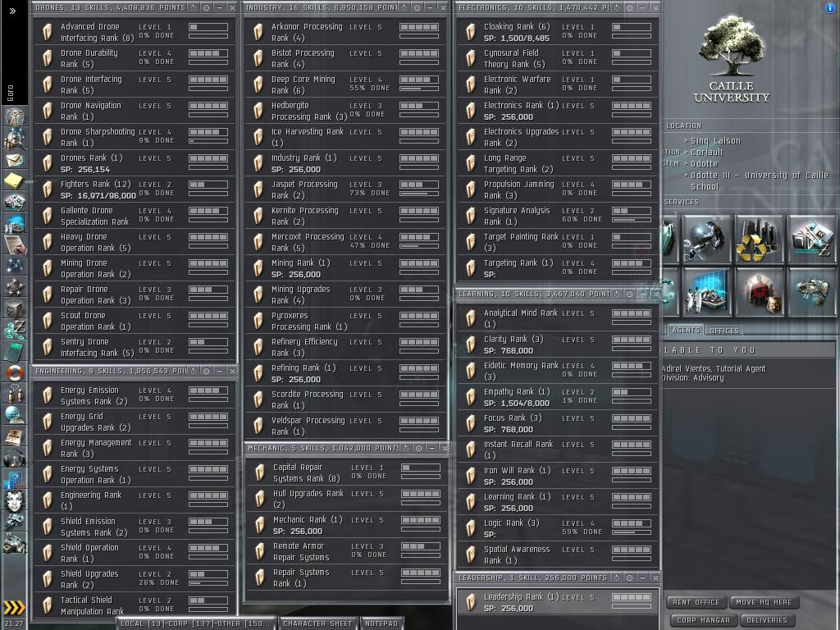Open the laboratory scientists station service

(706, 293)
